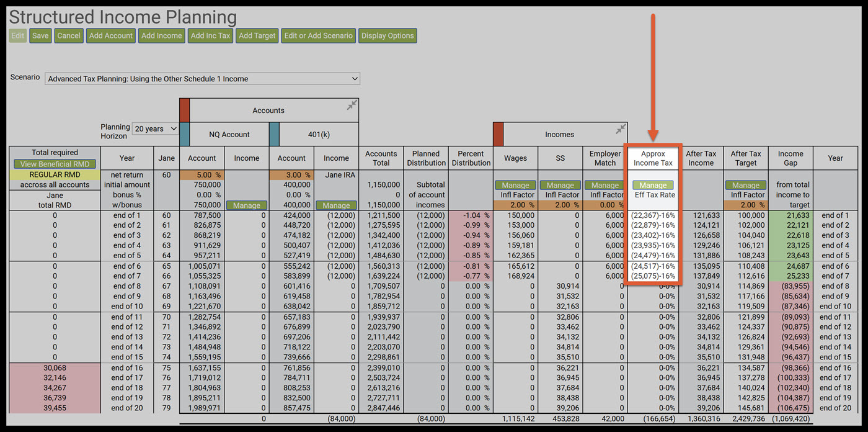868x432 pixels.
Task: Click the red swatch beside Incomes header
Action: click(x=498, y=134)
